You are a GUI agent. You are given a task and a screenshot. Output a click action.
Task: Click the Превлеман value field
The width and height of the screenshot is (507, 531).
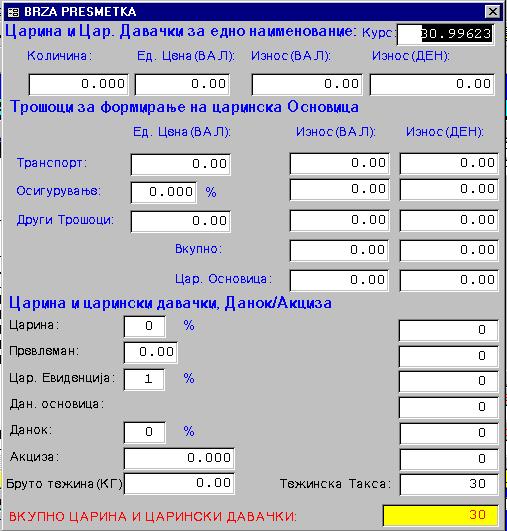(x=150, y=353)
